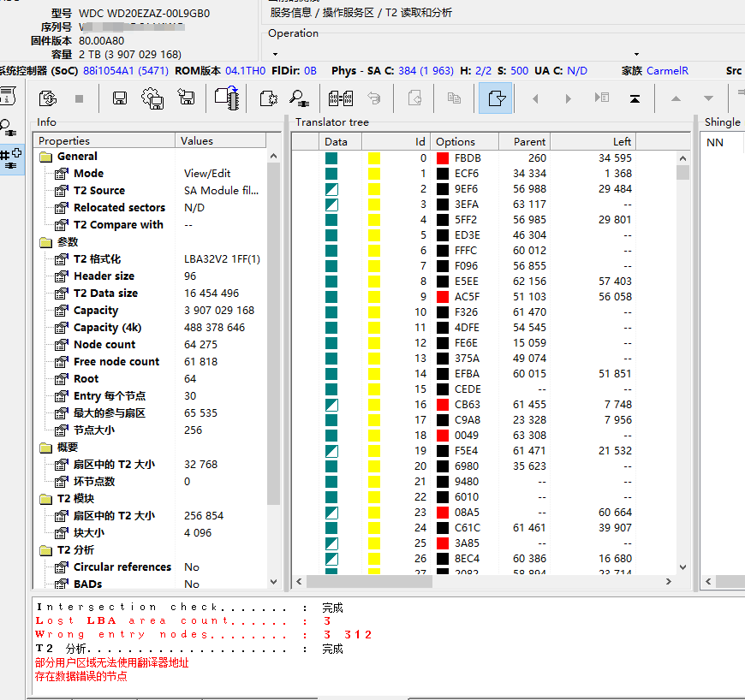Click the grey stop square toolbar button
Viewport: 745px width, 700px height.
point(80,98)
